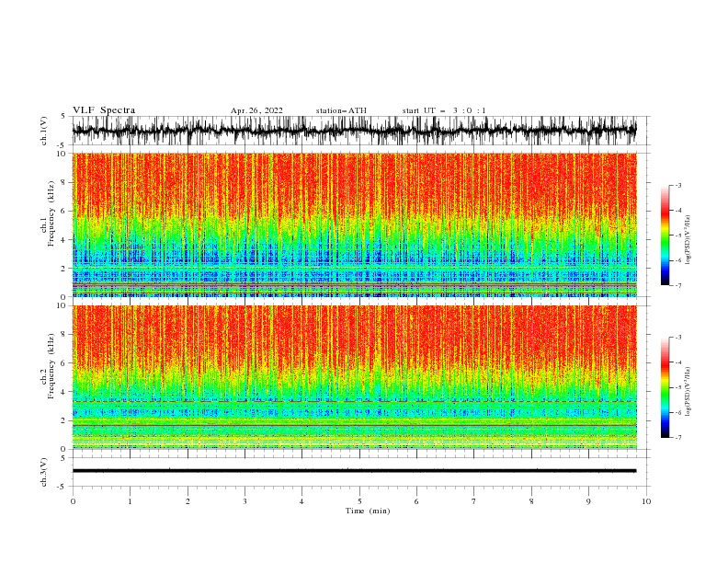Click the "6" kHz tick of ch.2 spectrogram

pos(63,363)
